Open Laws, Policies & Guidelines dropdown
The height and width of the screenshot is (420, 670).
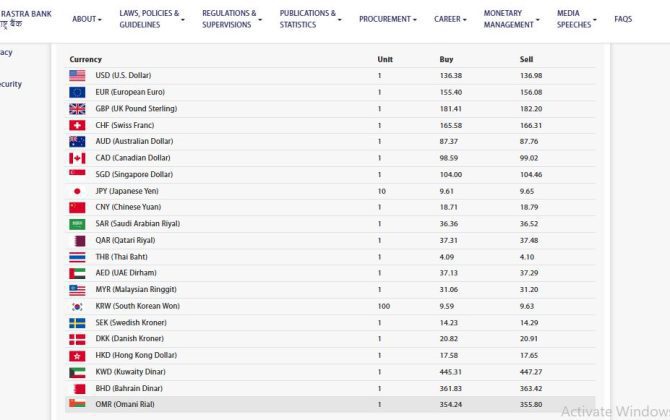152,19
